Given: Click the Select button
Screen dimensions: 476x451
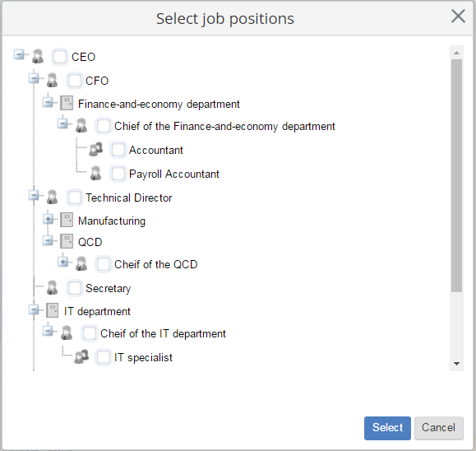Looking at the screenshot, I should tap(387, 428).
